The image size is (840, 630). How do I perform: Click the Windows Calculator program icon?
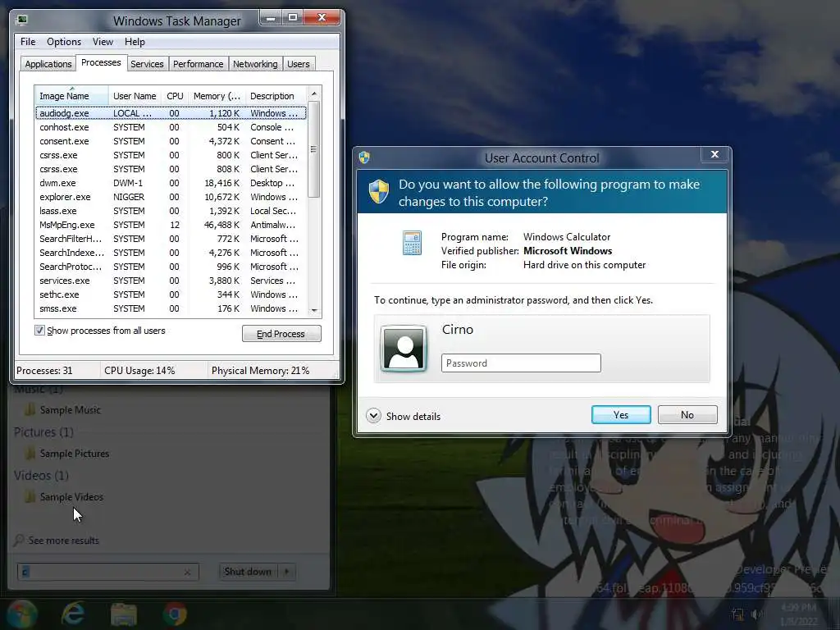pos(412,243)
